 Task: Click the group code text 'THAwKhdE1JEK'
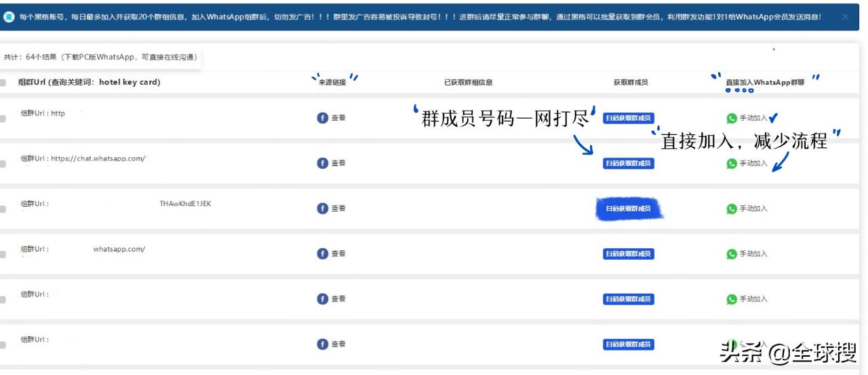185,203
